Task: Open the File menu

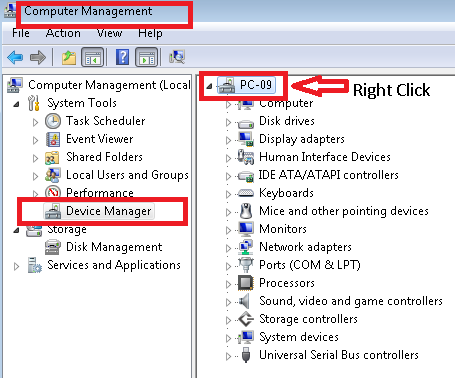Action: 21,33
